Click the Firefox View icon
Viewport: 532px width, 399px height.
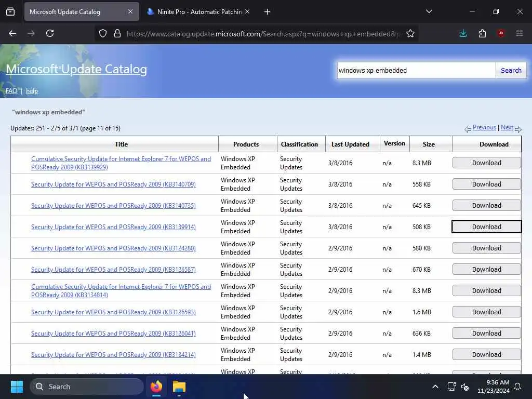[10, 12]
